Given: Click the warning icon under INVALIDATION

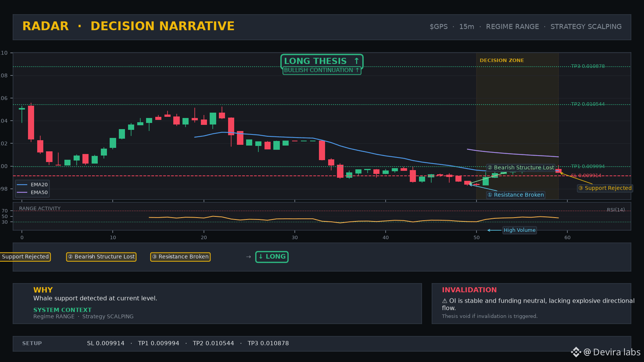Looking at the screenshot, I should click(445, 301).
